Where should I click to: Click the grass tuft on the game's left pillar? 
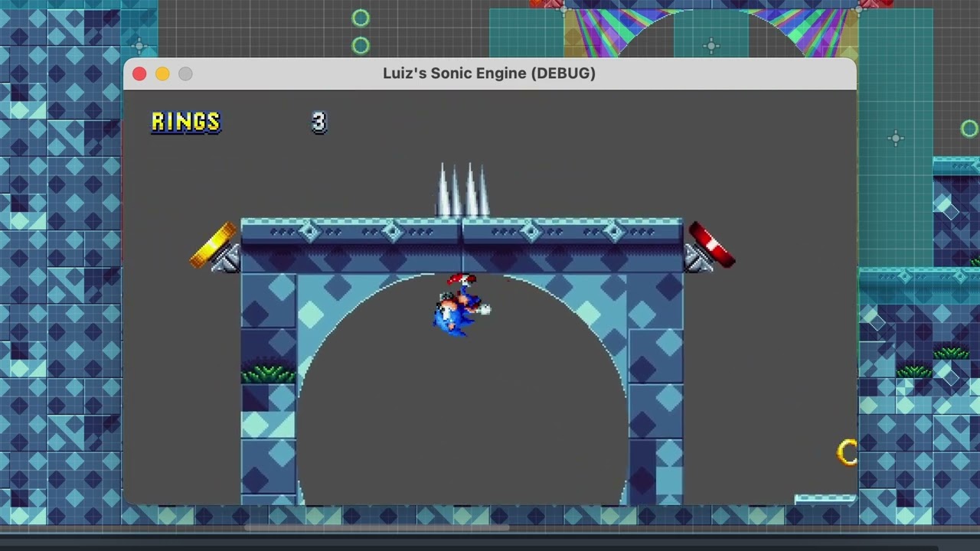pos(269,371)
